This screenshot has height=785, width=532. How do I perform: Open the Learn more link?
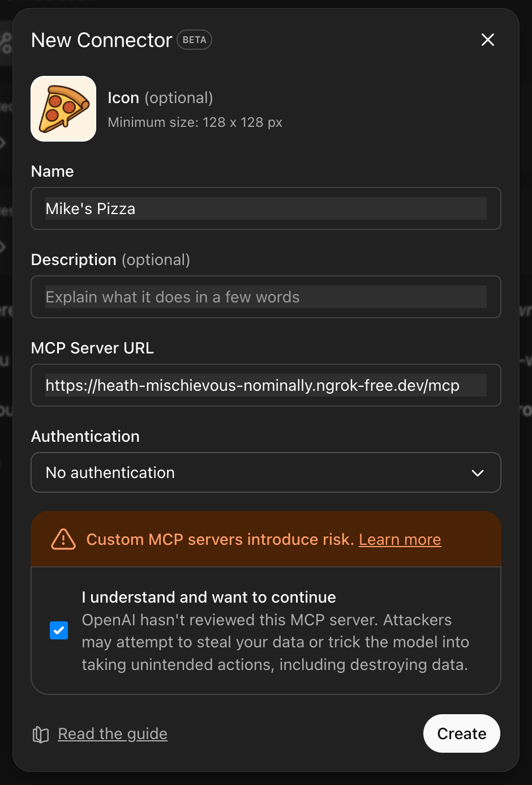coord(400,540)
